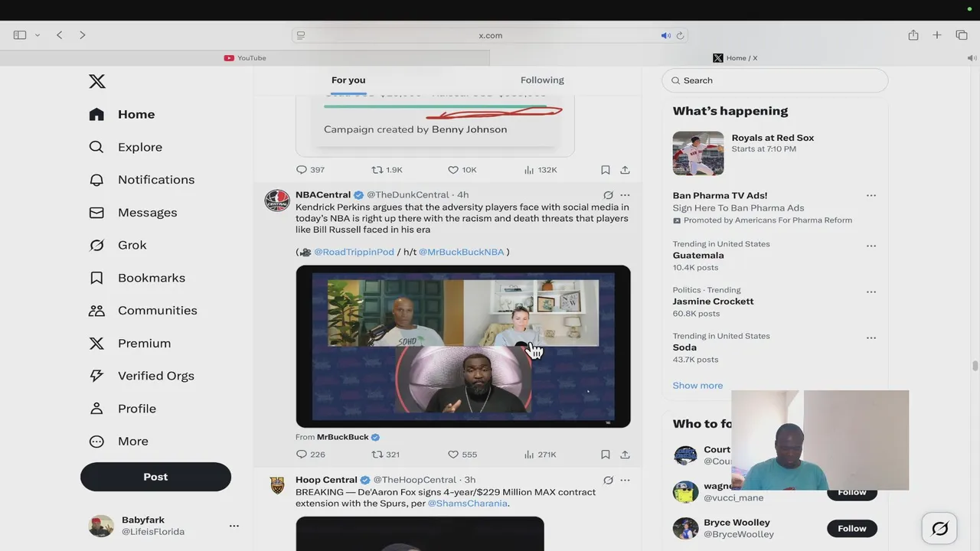Like the post with 10K likes
Image resolution: width=980 pixels, height=551 pixels.
tap(462, 170)
